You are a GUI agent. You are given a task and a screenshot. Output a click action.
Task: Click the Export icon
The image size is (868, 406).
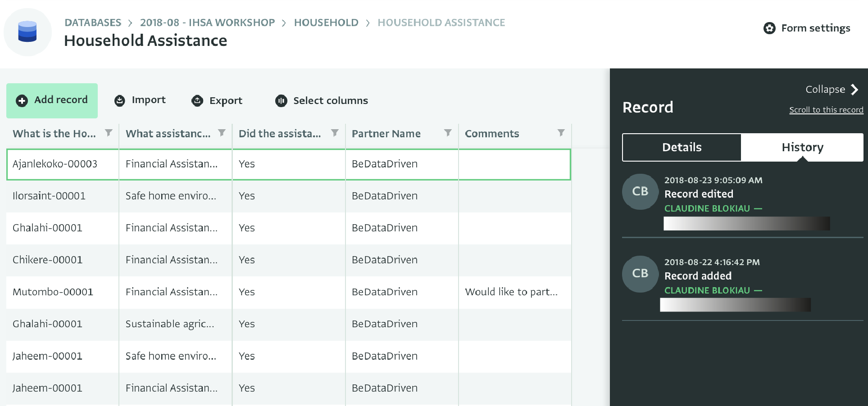[x=197, y=101]
